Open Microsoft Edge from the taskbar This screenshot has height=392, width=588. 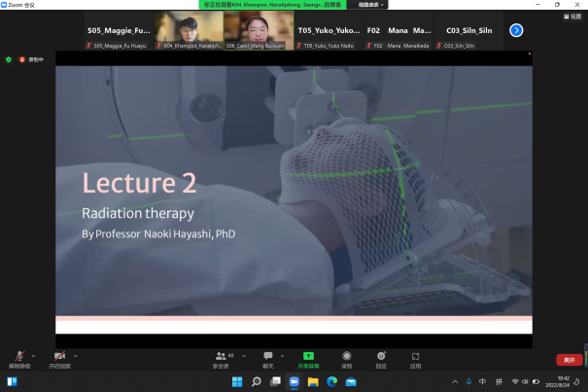pos(330,381)
